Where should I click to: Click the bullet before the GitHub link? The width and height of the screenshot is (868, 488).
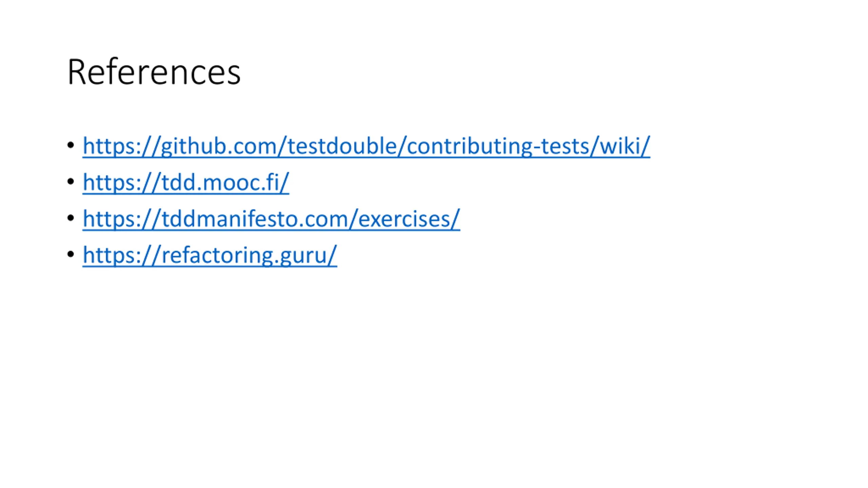71,145
